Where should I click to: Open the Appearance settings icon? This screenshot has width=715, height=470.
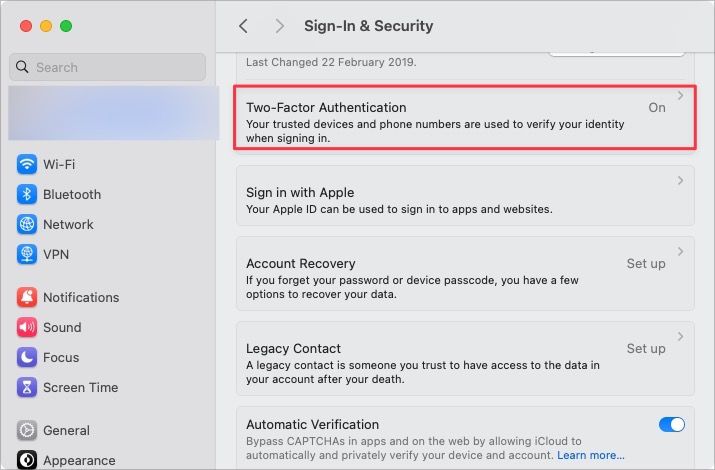27,460
